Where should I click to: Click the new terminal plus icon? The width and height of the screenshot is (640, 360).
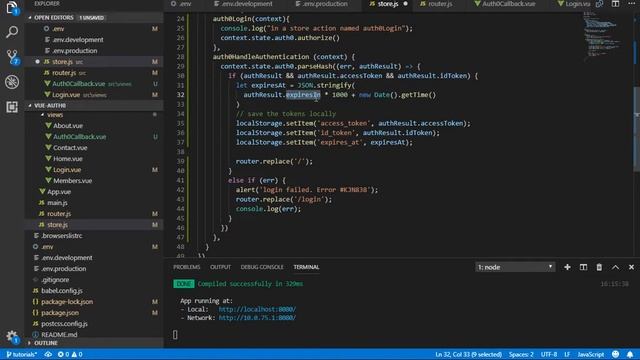click(567, 267)
